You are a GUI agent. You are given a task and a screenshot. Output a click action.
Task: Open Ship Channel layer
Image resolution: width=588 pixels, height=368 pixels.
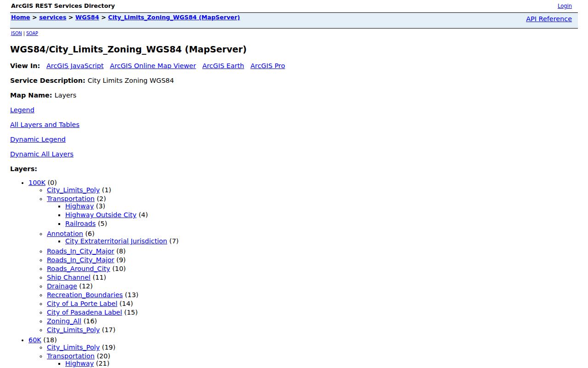tap(68, 277)
